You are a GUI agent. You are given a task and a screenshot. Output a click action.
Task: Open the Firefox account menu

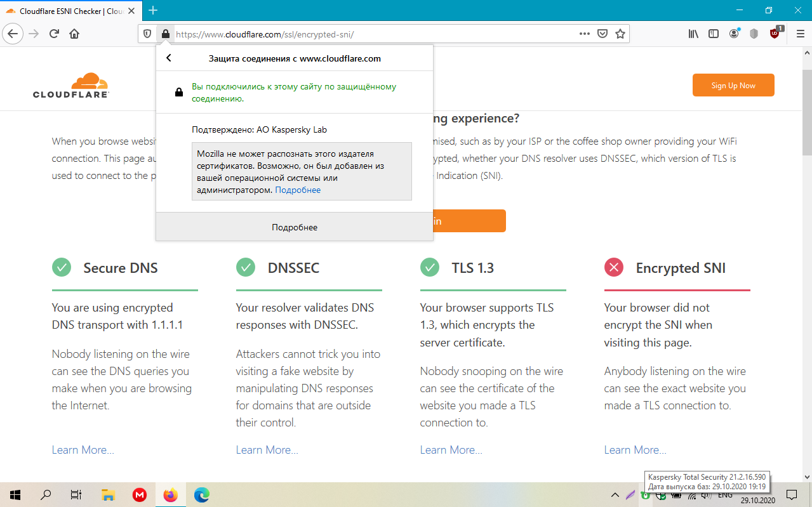click(734, 34)
